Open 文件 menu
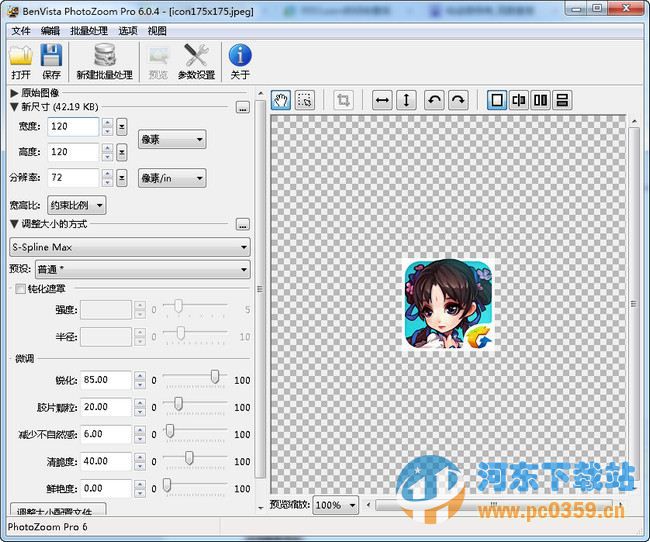 21,31
